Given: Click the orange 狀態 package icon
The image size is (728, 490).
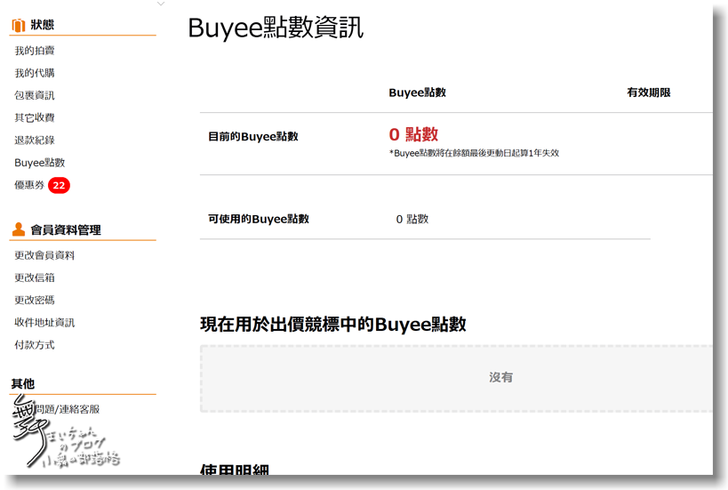Looking at the screenshot, I should 18,25.
